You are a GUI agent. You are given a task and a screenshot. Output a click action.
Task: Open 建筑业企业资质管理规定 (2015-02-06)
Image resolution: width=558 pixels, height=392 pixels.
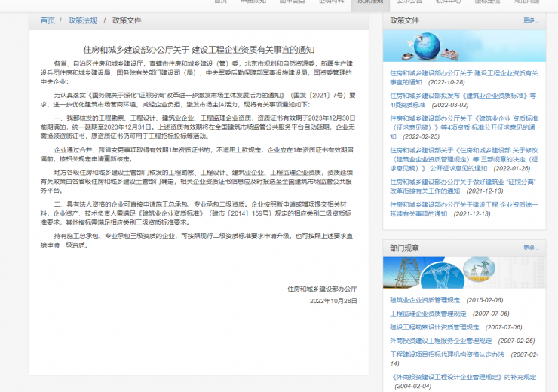tap(425, 300)
